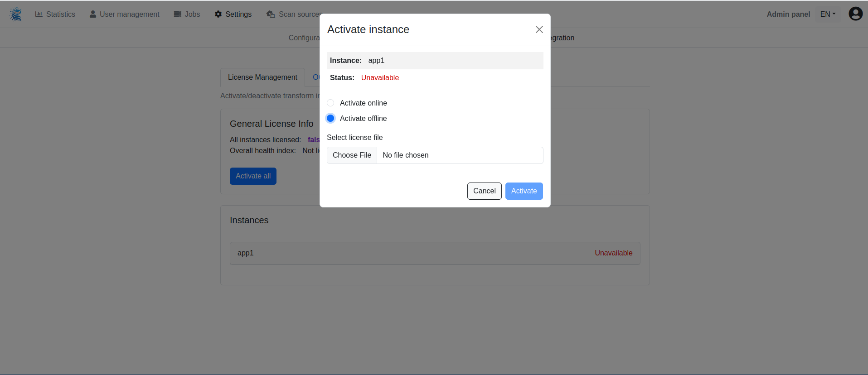Image resolution: width=868 pixels, height=375 pixels.
Task: Select the Activate online radio option
Action: click(x=330, y=103)
